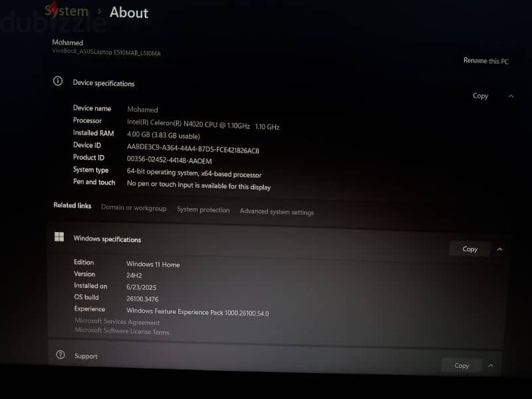Select processor text Intel(R) Celeron(R) N4020
532x399 pixels.
164,123
